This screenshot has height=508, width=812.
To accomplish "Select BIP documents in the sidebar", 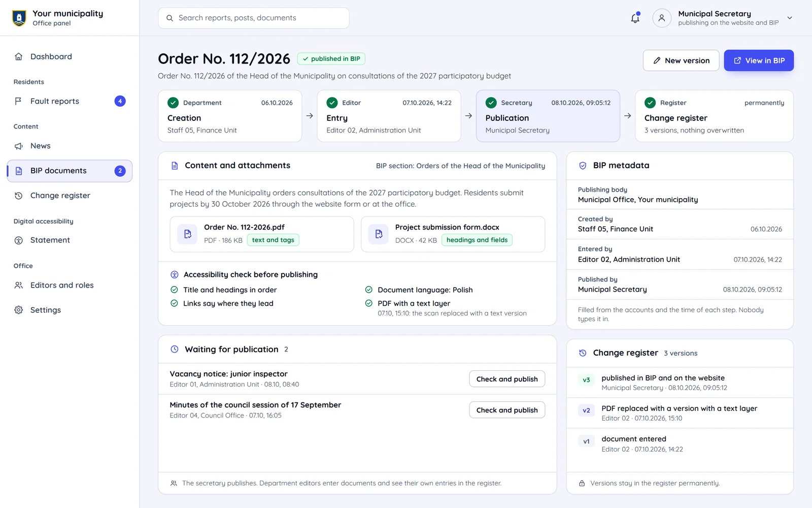I will (x=70, y=171).
